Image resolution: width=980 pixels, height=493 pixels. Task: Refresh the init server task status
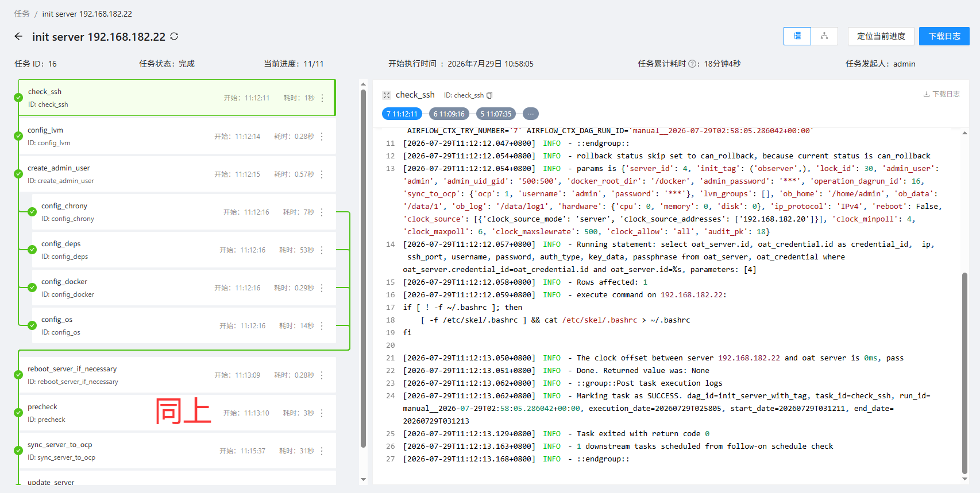pyautogui.click(x=174, y=36)
